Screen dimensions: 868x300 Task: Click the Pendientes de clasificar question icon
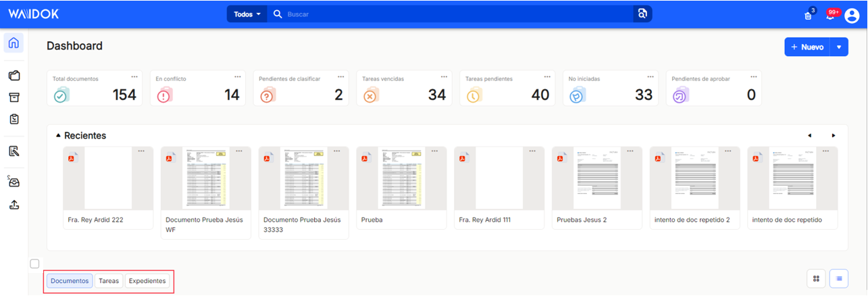coord(267,95)
